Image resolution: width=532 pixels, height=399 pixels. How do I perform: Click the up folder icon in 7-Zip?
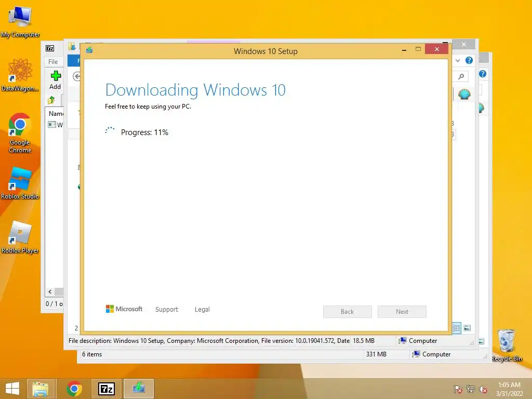pos(51,100)
